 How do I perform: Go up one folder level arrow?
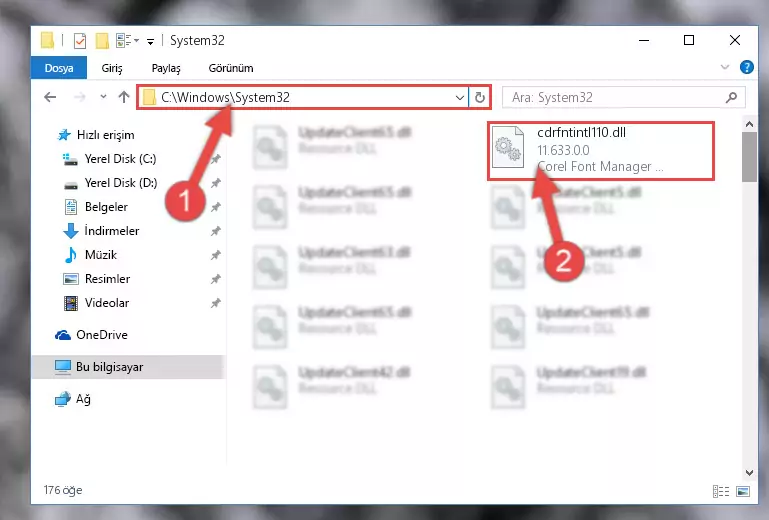tap(124, 97)
